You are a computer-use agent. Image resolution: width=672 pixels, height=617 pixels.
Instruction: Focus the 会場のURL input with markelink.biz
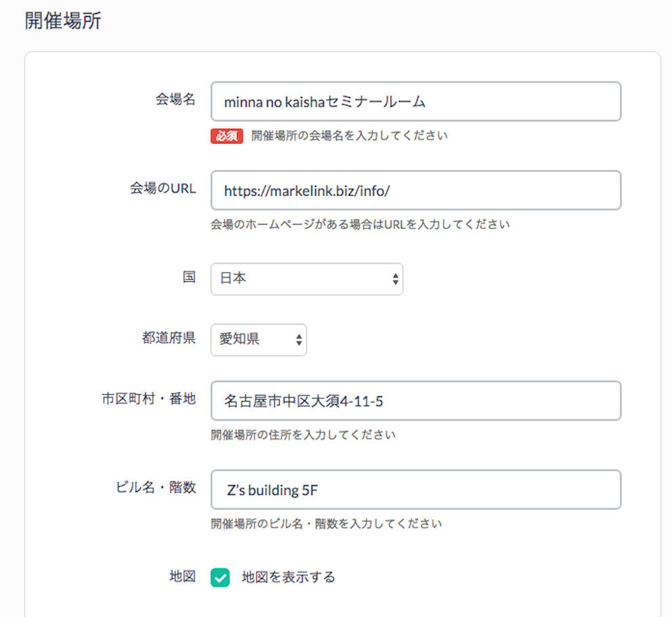click(x=416, y=190)
